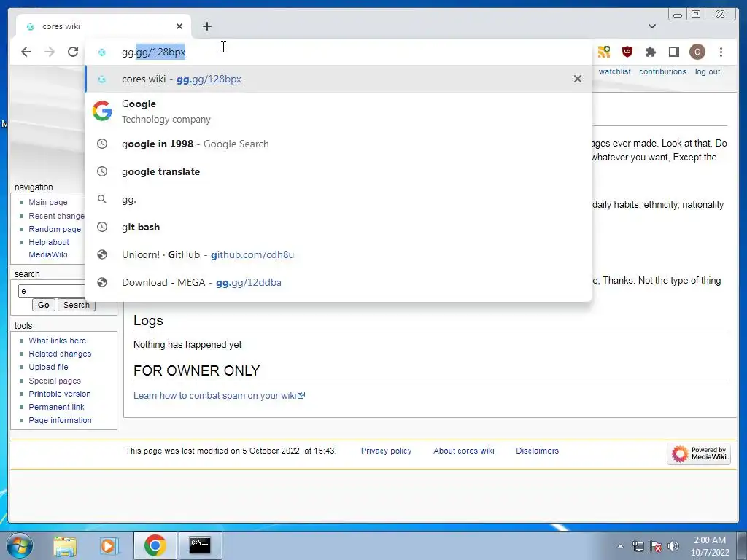The image size is (747, 560).
Task: Open the contributions link
Action: (662, 71)
